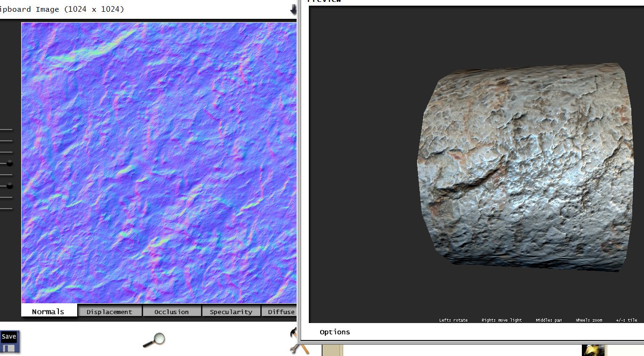
Task: Click the Preview window title bar
Action: 471,1
